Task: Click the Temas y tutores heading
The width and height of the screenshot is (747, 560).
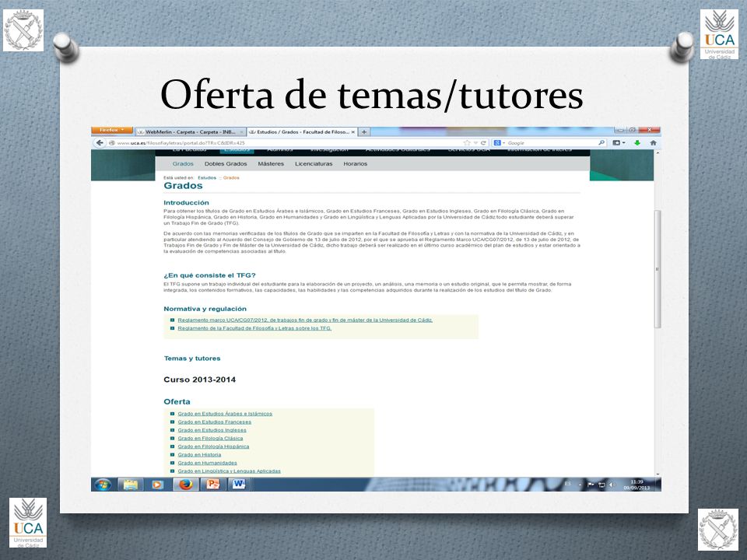Action: (192, 359)
